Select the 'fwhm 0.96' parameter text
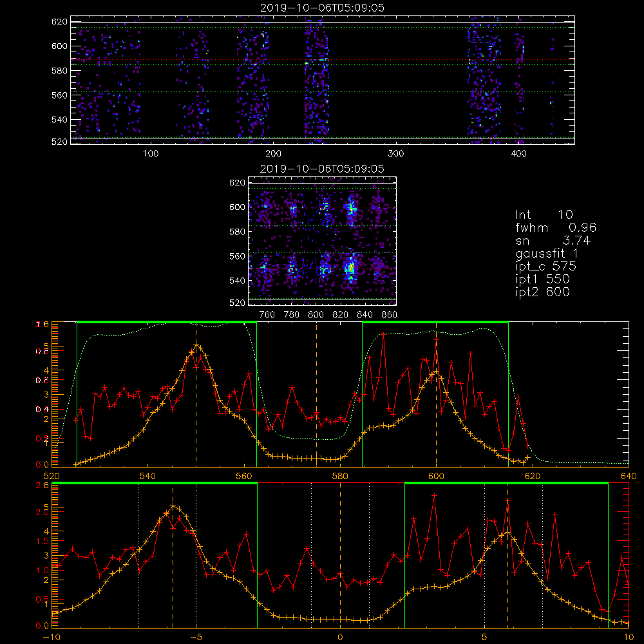Image resolution: width=644 pixels, height=644 pixels. [556, 227]
